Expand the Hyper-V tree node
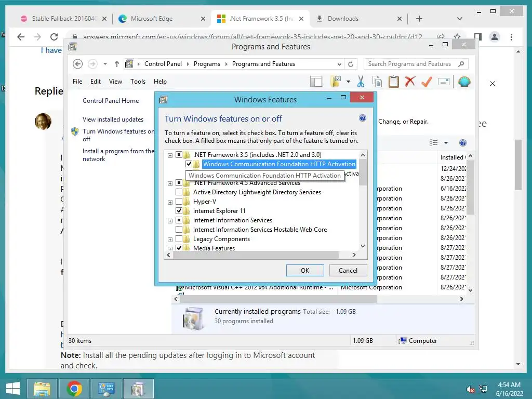Image resolution: width=532 pixels, height=399 pixels. 170,202
